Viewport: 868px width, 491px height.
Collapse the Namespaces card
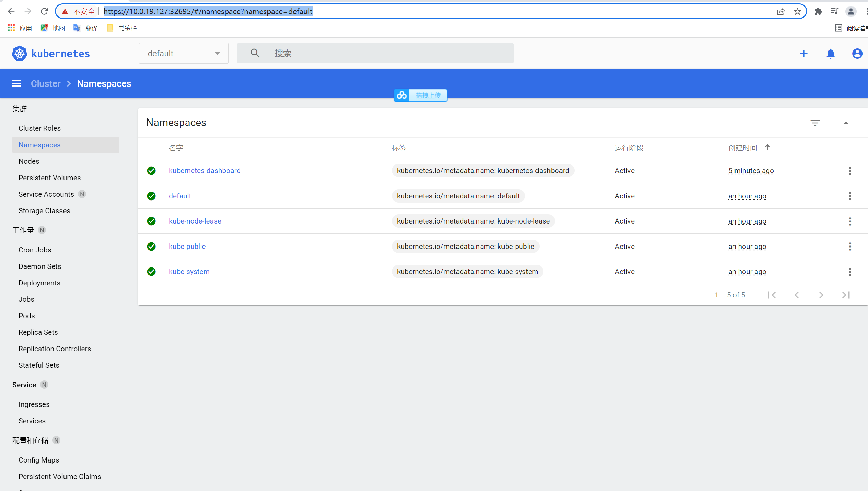pyautogui.click(x=846, y=123)
